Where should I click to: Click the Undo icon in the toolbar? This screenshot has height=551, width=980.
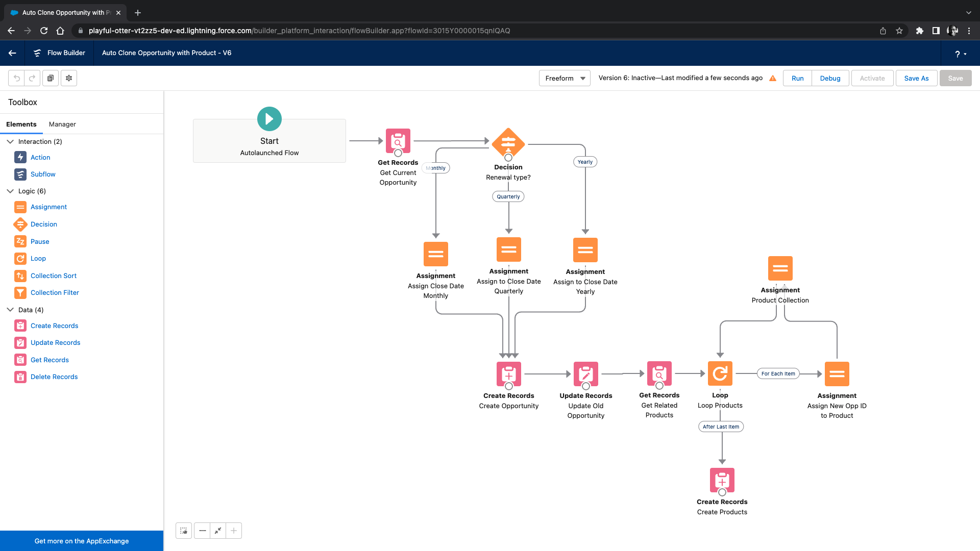(17, 78)
